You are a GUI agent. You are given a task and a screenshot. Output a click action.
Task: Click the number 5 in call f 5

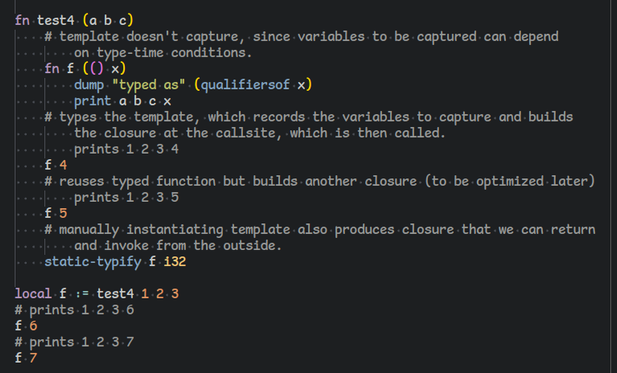tap(63, 213)
